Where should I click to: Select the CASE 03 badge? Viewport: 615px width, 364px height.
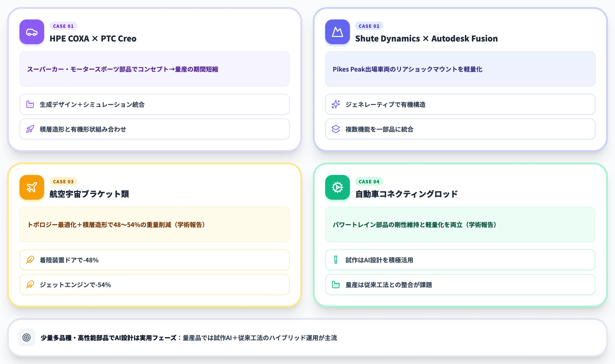[63, 182]
